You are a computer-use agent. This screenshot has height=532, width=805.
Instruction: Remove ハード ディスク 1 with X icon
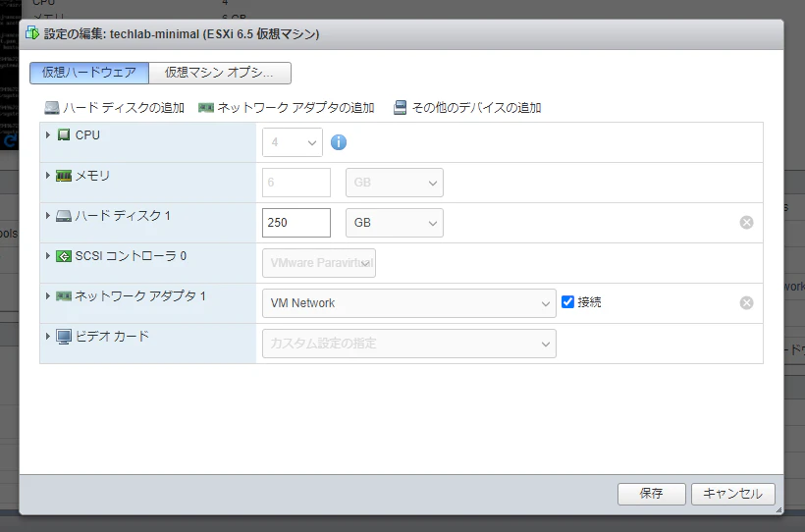click(746, 223)
